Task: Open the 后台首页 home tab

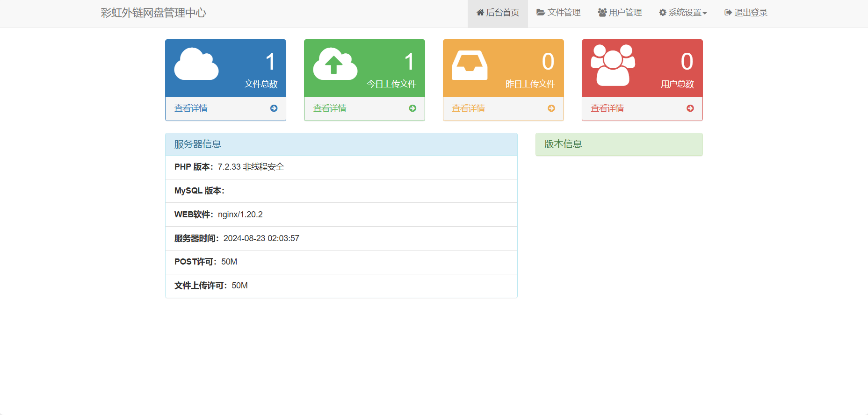Action: [498, 13]
